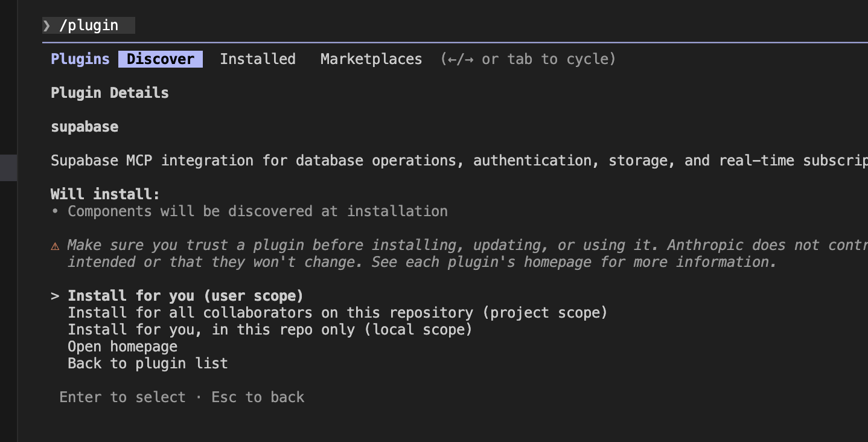Switch to the Installed tab

[257, 59]
